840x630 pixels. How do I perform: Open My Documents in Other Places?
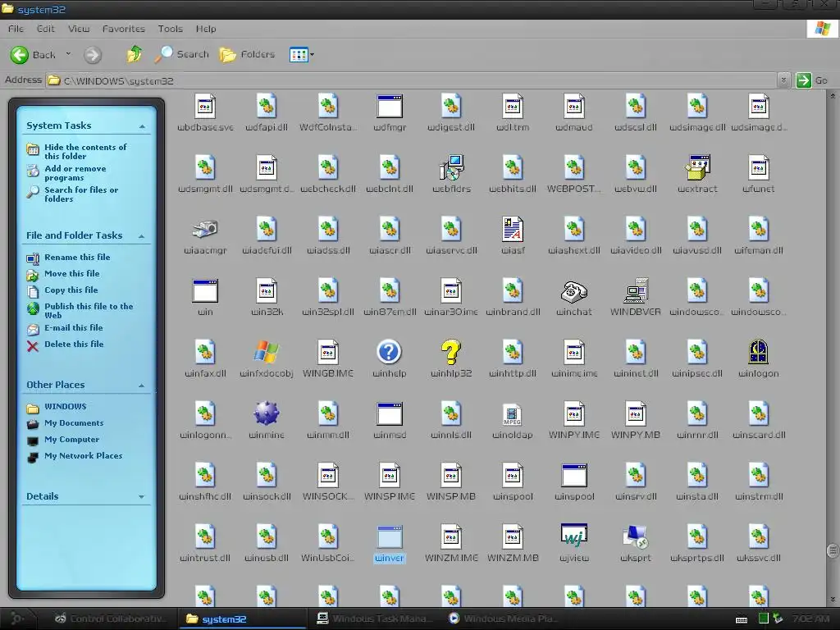74,422
